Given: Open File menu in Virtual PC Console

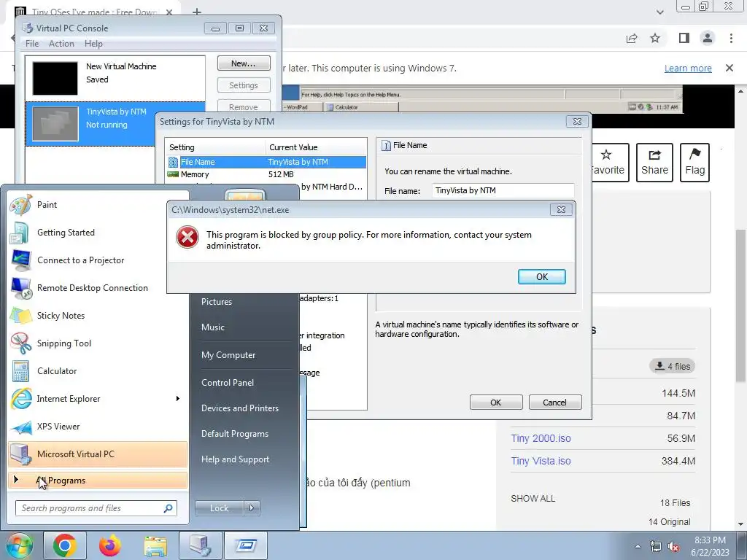Looking at the screenshot, I should (x=32, y=43).
